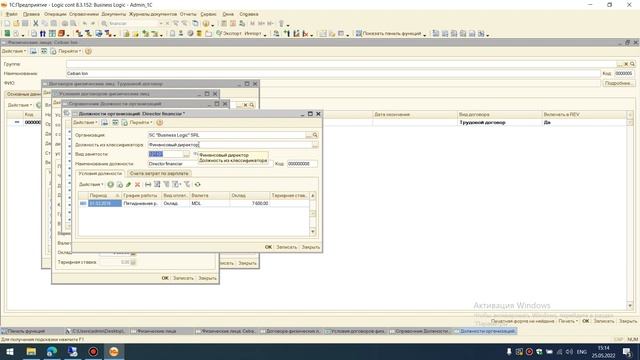Viewport: 640px width, 360px height.
Task: Click the Undo arrow icon
Action: click(84, 24)
